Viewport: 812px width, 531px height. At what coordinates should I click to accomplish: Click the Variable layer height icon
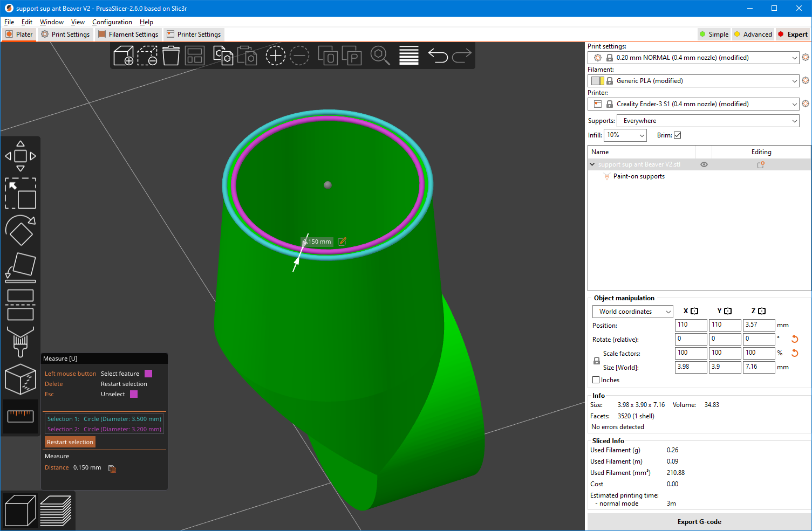pos(409,56)
